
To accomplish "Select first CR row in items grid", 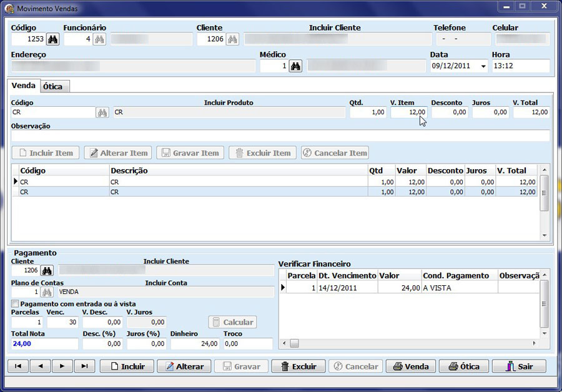I will coord(275,182).
